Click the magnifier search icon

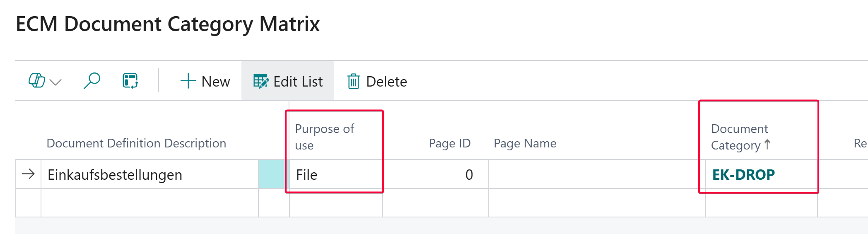92,81
